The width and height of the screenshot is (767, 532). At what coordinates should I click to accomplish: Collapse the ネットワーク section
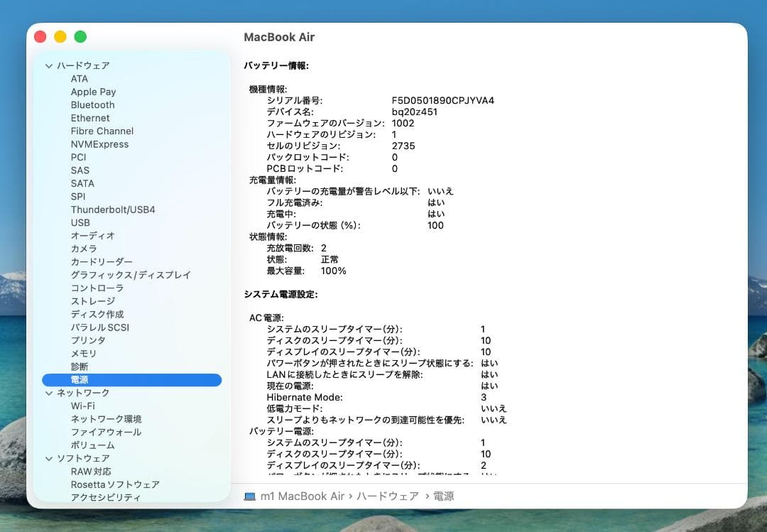(49, 393)
